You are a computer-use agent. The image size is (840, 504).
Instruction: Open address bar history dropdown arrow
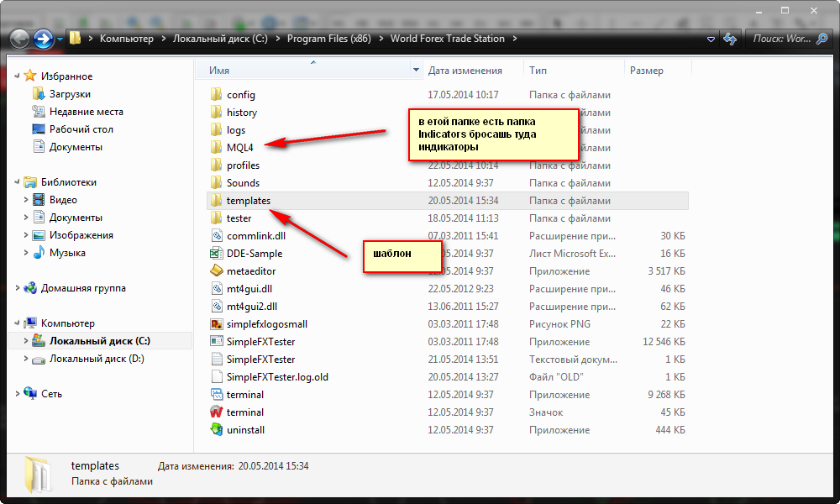pyautogui.click(x=711, y=39)
